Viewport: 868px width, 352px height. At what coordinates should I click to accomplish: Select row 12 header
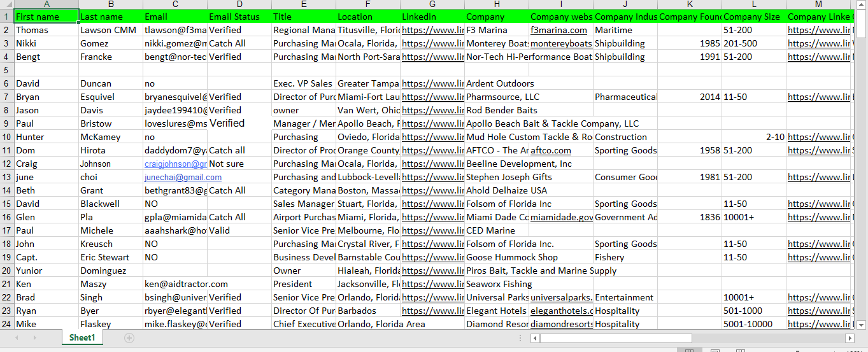tap(7, 164)
